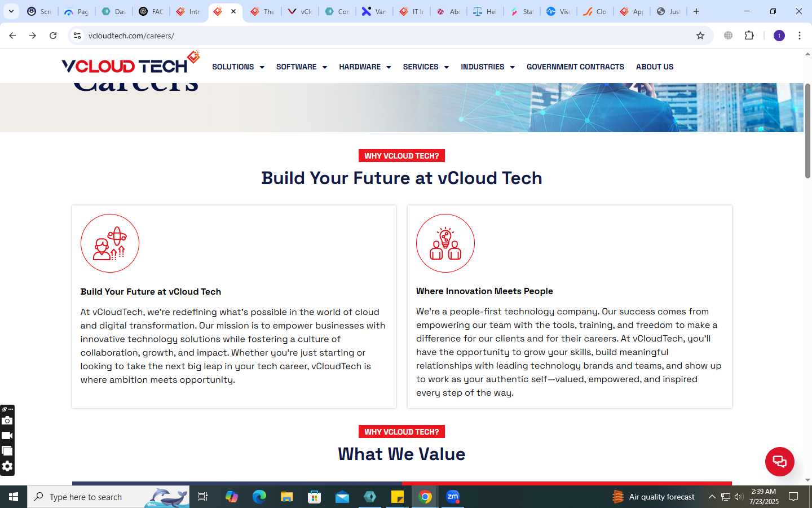Switch to the 'Vari' tab

[x=374, y=11]
